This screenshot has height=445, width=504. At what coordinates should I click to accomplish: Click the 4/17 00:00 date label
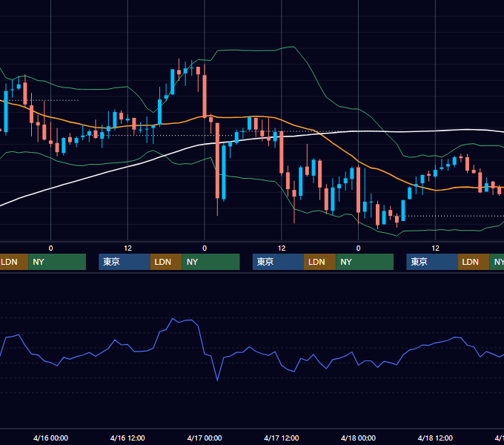click(x=205, y=438)
